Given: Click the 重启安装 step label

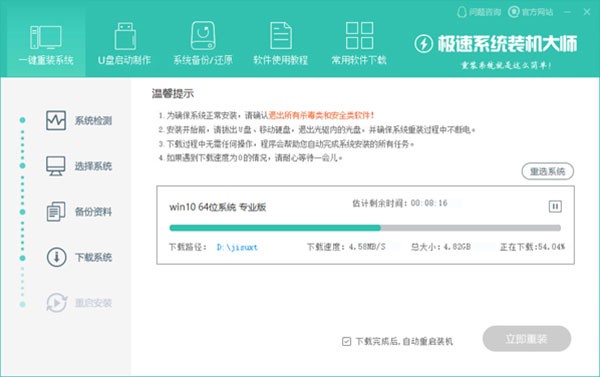Looking at the screenshot, I should point(93,303).
